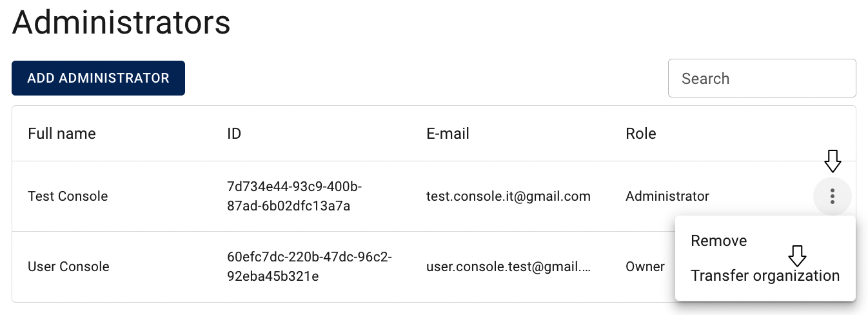
Task: Click the Full name column header
Action: pyautogui.click(x=62, y=134)
